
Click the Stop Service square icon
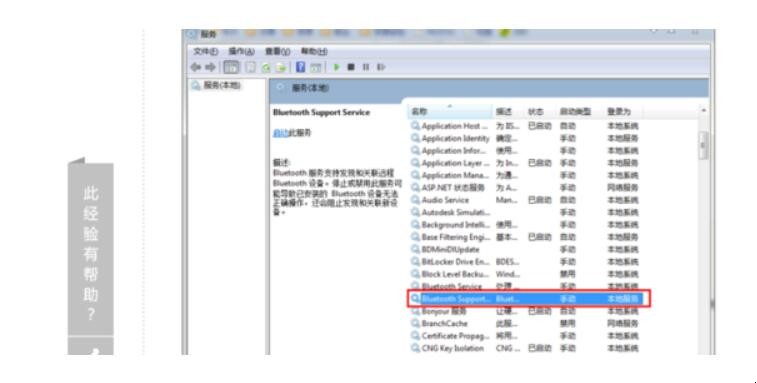351,67
